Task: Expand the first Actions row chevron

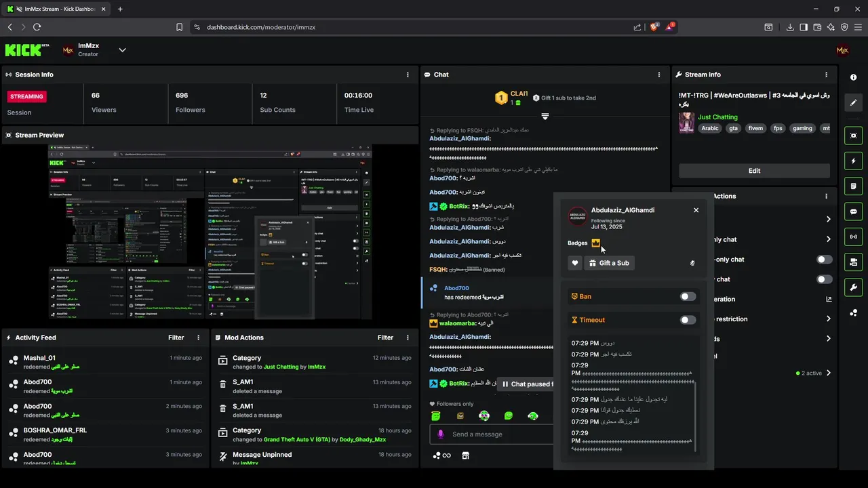Action: pyautogui.click(x=829, y=219)
